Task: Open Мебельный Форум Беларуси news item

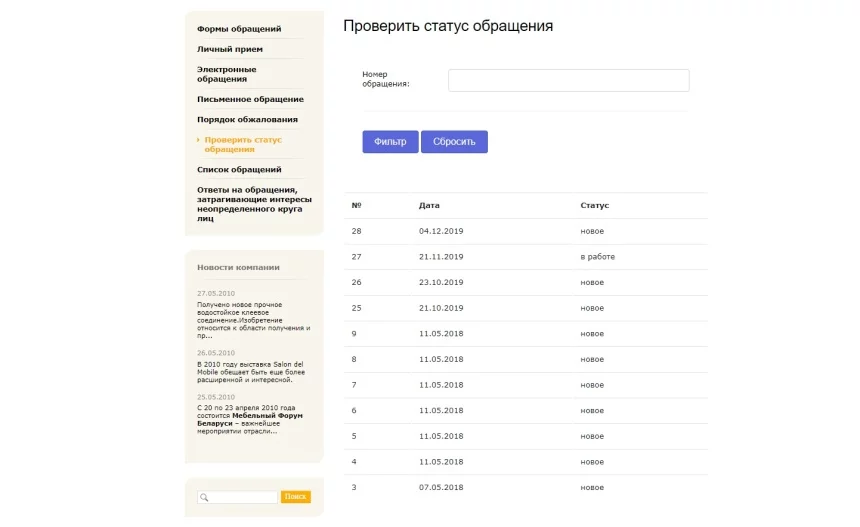Action: pos(250,419)
